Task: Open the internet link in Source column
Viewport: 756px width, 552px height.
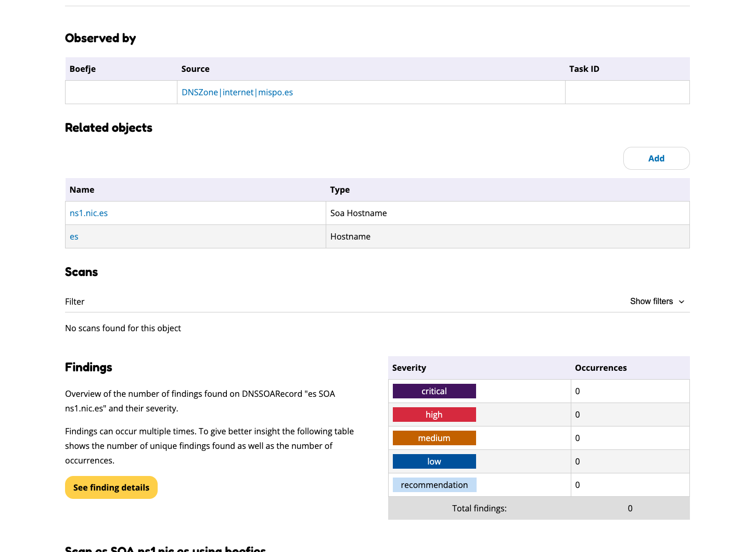Action: tap(237, 92)
